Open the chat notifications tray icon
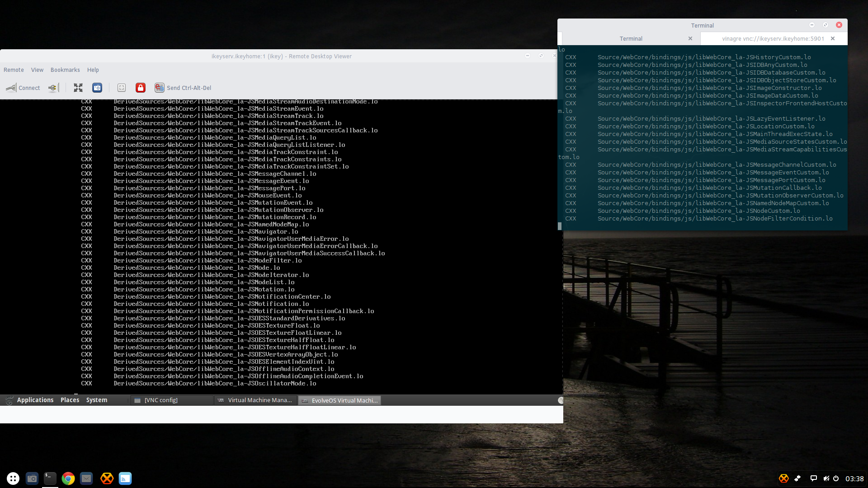Screen dimensions: 868x488 (x=814, y=479)
